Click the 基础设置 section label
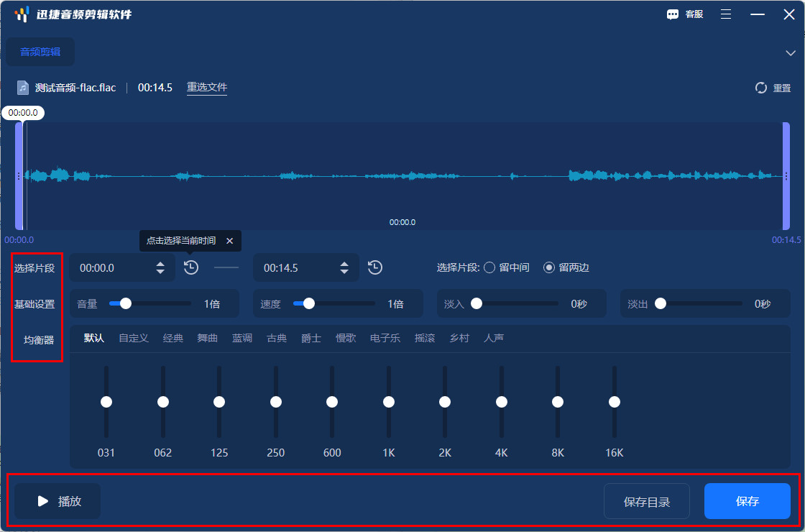 [34, 304]
